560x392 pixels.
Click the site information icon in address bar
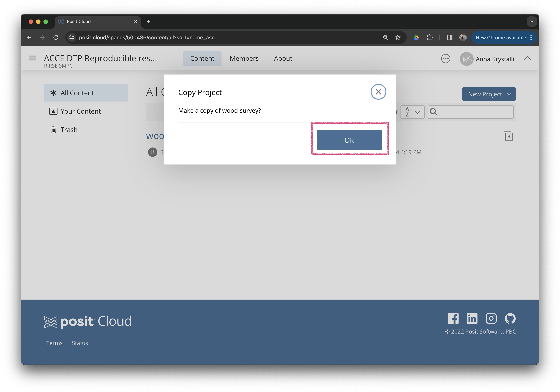coord(72,37)
